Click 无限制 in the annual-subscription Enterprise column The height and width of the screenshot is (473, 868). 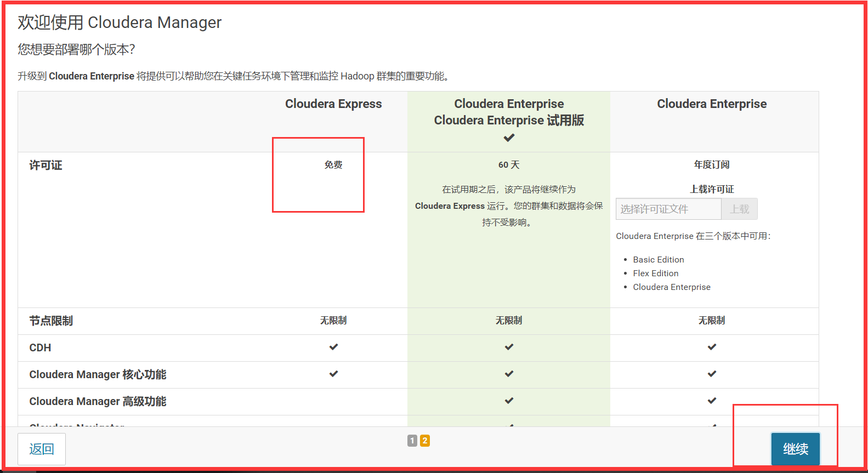712,320
